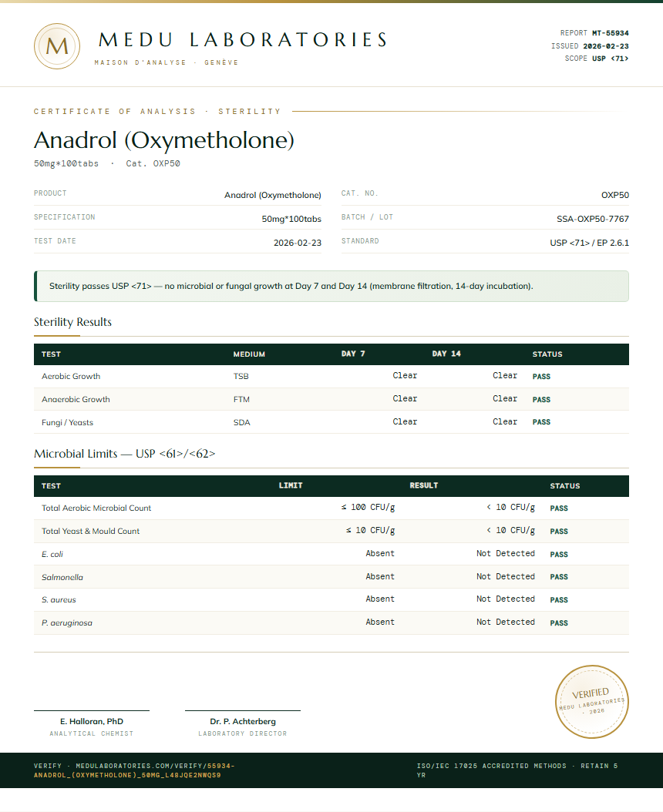Click the TSB medium cell
Screen dimensions: 663x812
click(241, 377)
